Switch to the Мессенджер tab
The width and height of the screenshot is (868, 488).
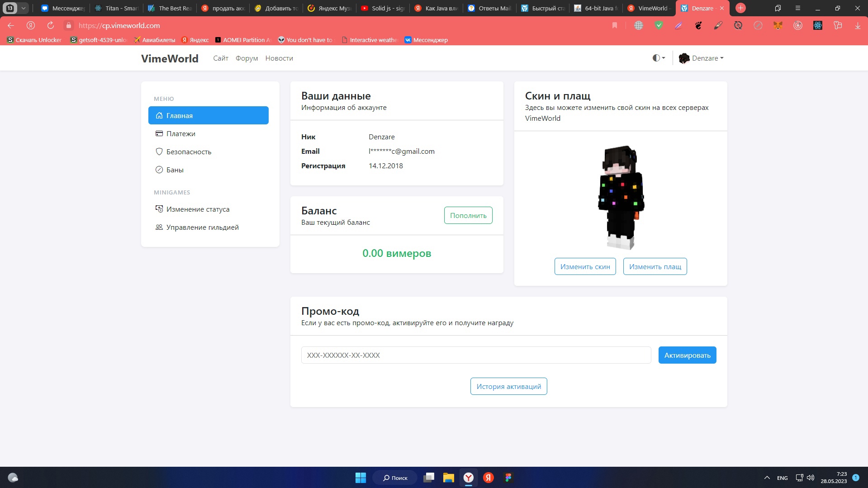tap(63, 8)
